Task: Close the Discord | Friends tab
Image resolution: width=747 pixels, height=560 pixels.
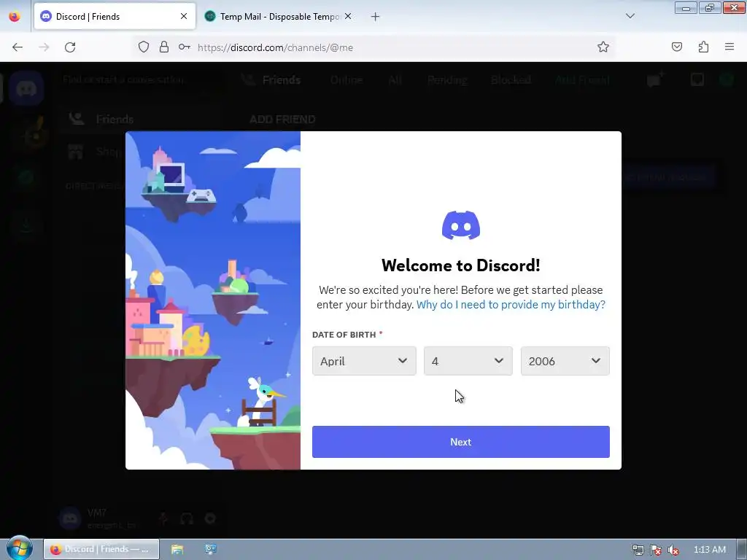Action: 184,17
